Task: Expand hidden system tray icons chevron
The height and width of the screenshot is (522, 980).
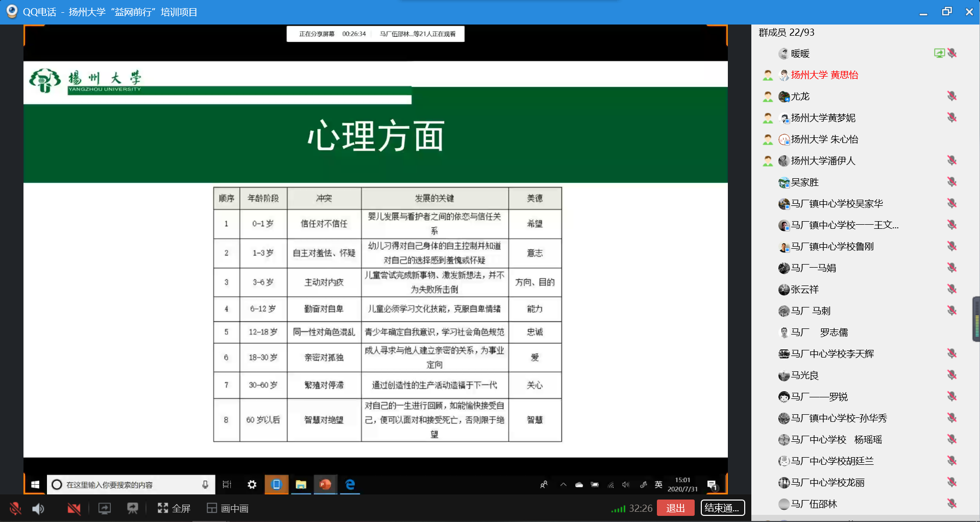Action: click(563, 485)
